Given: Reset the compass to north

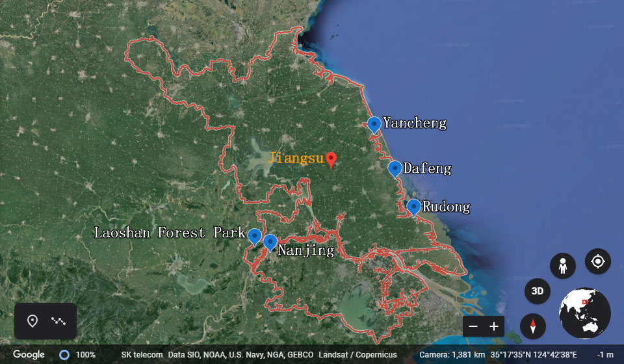Looking at the screenshot, I should pyautogui.click(x=533, y=326).
